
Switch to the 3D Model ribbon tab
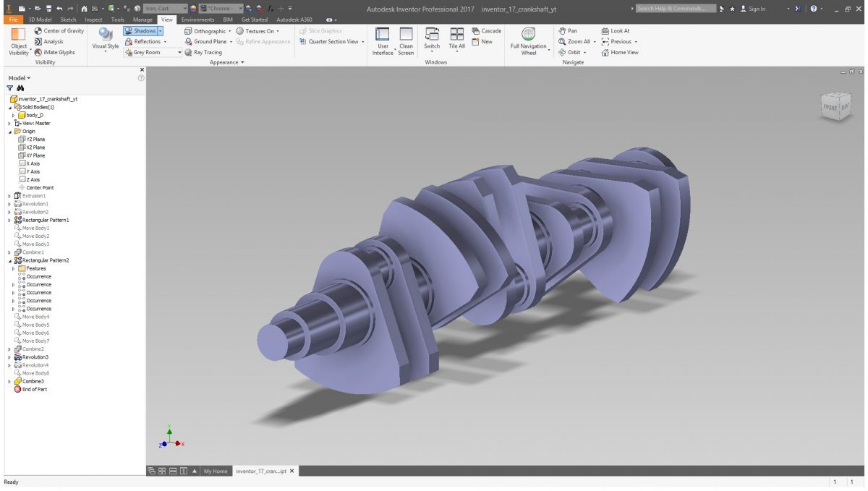(x=39, y=20)
